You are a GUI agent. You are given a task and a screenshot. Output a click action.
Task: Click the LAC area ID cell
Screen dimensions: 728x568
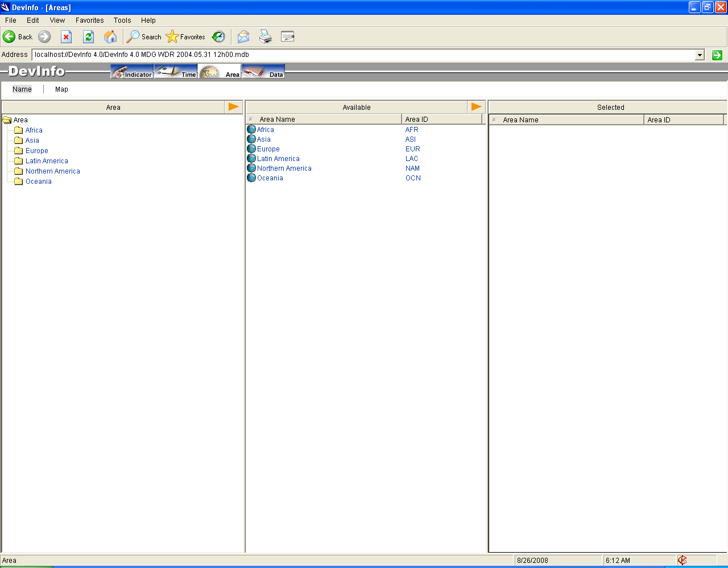coord(412,159)
